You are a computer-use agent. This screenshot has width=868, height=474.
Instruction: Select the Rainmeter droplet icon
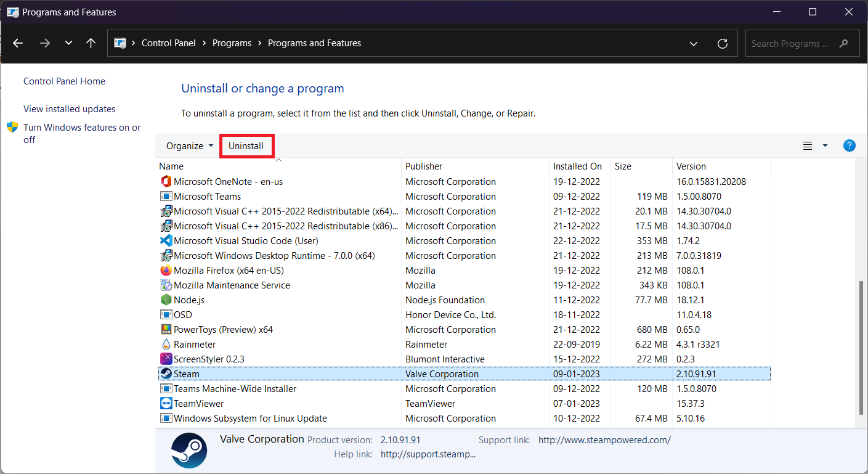tap(166, 345)
